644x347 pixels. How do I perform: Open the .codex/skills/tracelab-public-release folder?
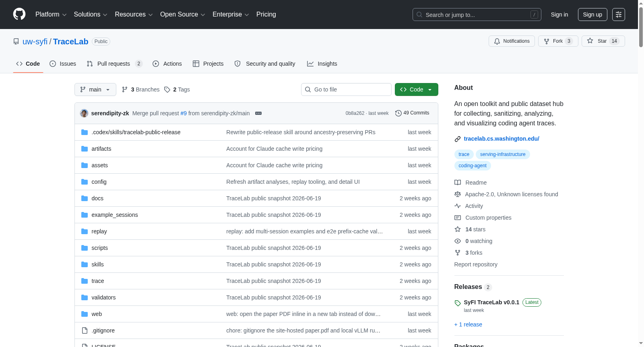coord(136,132)
